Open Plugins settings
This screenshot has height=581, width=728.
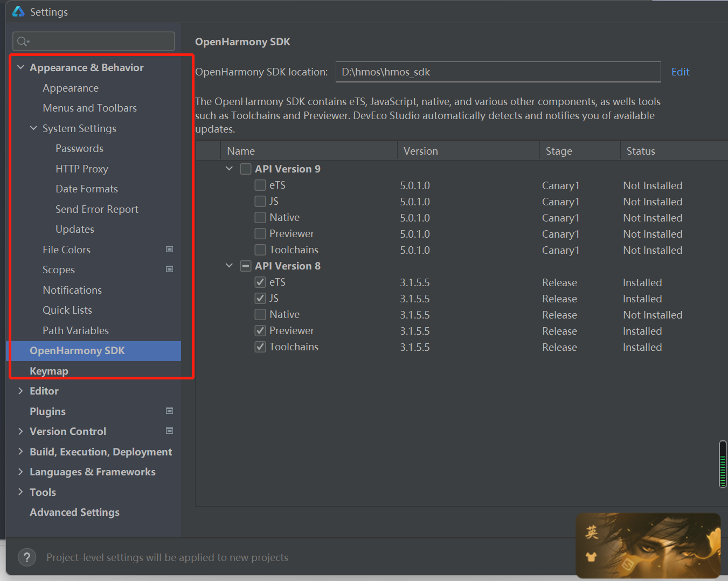point(47,411)
